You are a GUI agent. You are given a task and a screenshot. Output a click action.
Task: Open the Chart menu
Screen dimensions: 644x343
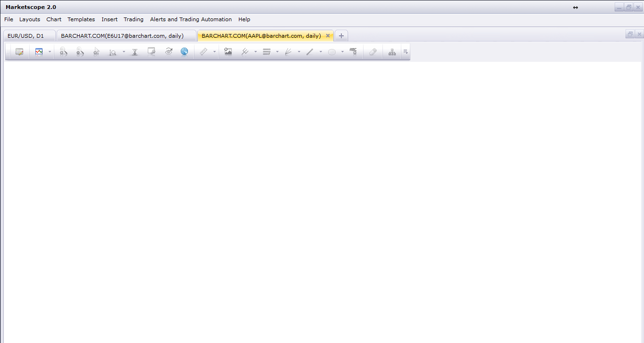pyautogui.click(x=54, y=19)
